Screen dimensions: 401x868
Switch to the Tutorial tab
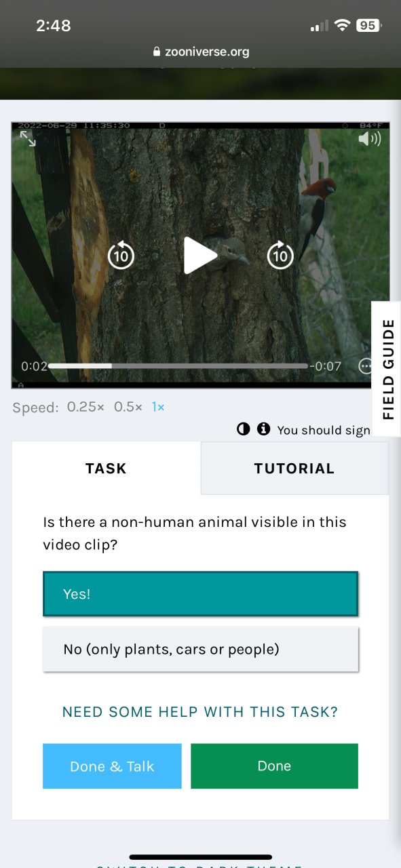coord(294,469)
